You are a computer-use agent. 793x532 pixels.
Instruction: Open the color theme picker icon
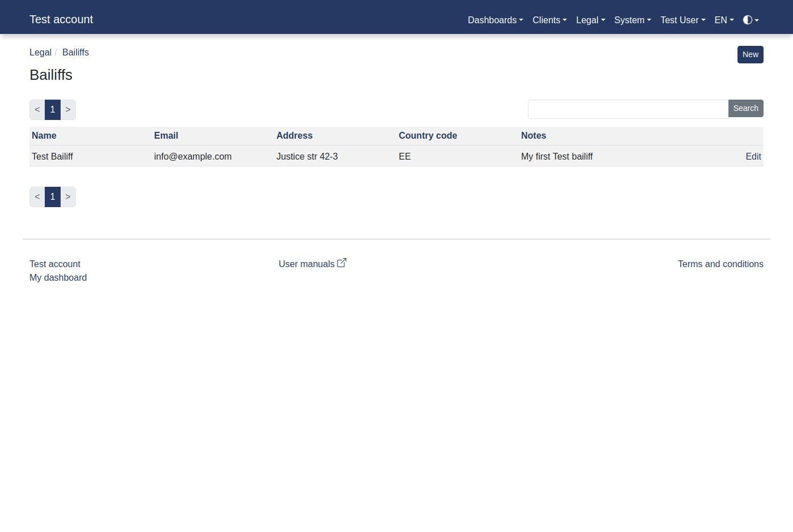tap(749, 20)
